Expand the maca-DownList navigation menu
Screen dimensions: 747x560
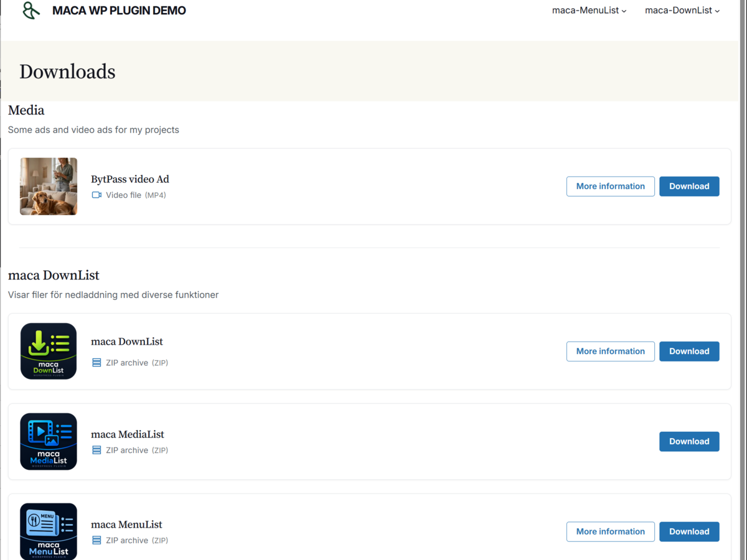[x=682, y=11]
